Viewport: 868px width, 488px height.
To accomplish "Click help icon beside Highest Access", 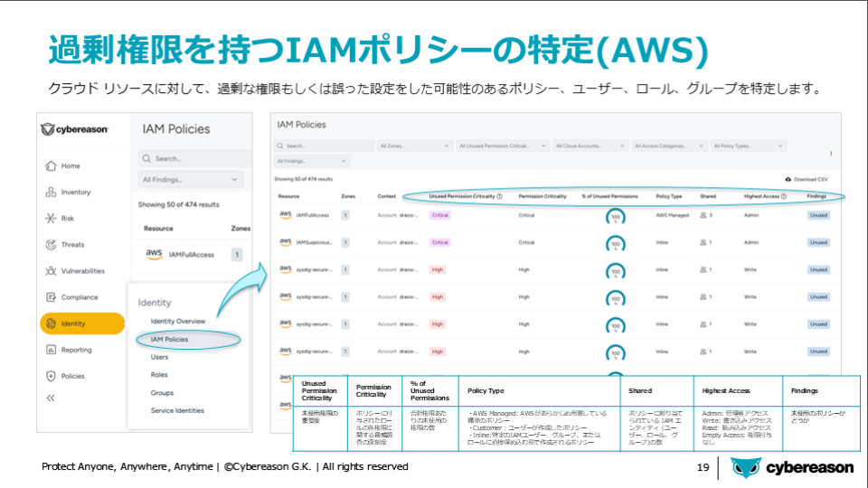I will [x=783, y=196].
